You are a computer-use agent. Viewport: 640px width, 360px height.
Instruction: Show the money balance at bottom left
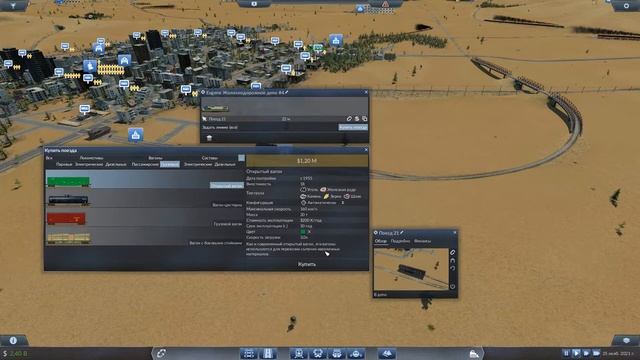(16, 353)
